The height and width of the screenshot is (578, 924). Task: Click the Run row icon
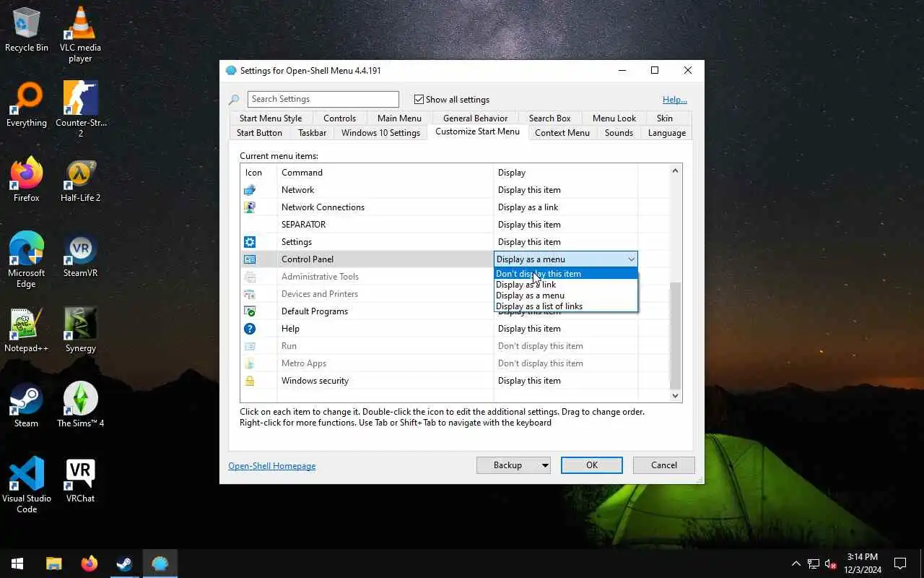pos(250,346)
